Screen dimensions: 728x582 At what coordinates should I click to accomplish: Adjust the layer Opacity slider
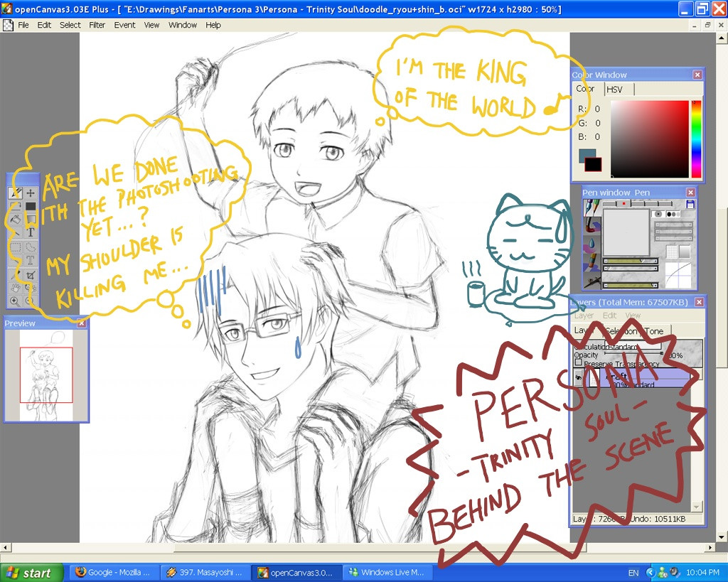point(633,354)
